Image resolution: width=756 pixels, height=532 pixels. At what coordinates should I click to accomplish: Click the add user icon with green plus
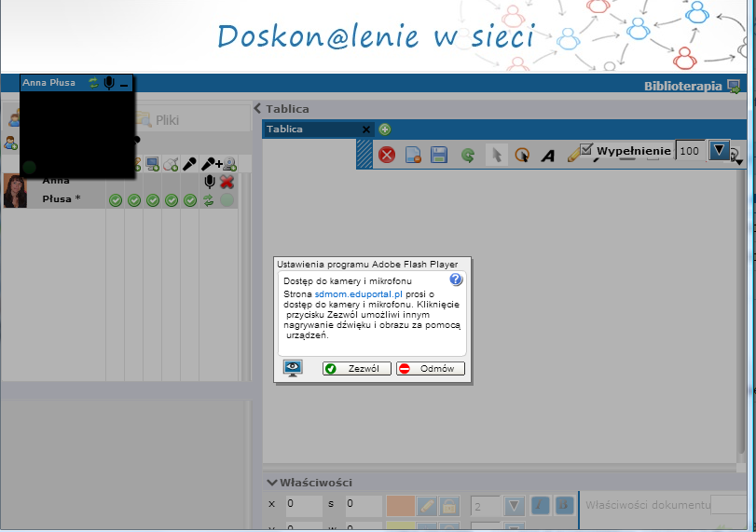pyautogui.click(x=10, y=143)
